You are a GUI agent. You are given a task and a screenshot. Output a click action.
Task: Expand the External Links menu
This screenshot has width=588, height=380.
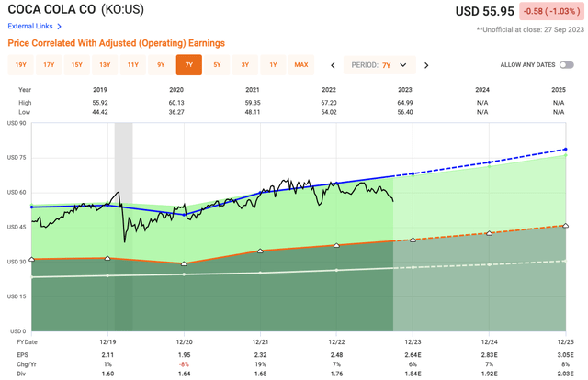click(32, 27)
